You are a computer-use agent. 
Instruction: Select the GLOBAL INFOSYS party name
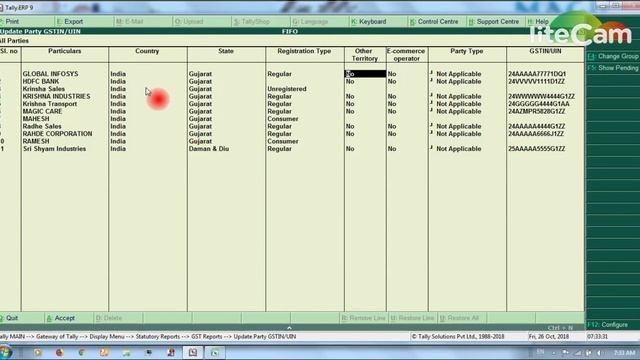click(50, 74)
